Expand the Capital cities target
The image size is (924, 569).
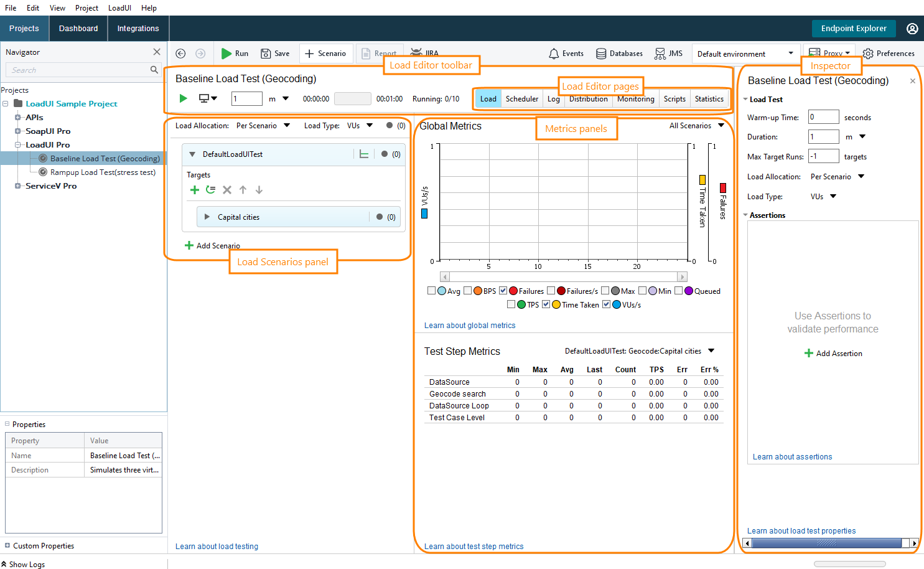point(207,217)
